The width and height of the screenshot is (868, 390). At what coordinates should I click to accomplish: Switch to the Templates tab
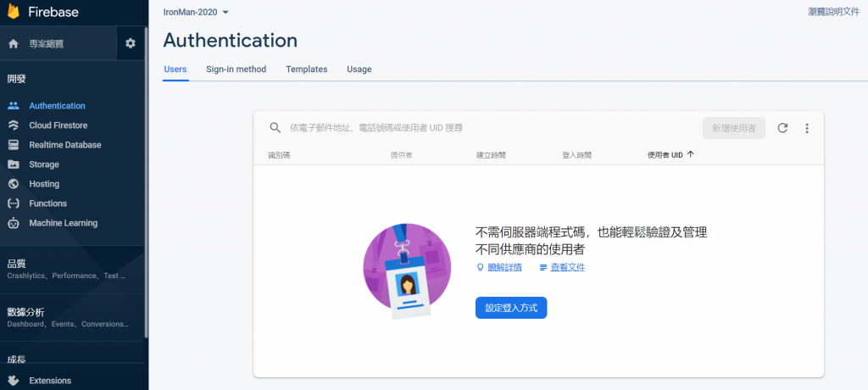tap(307, 70)
